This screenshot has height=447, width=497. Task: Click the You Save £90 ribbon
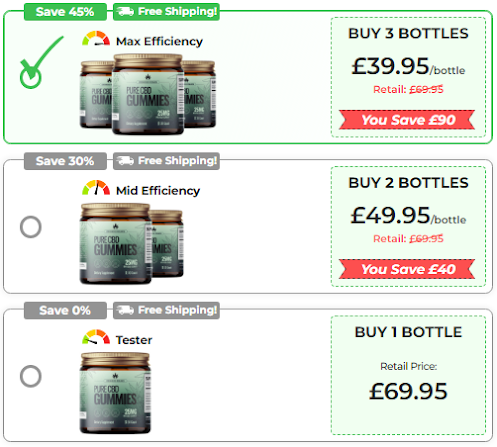407,120
